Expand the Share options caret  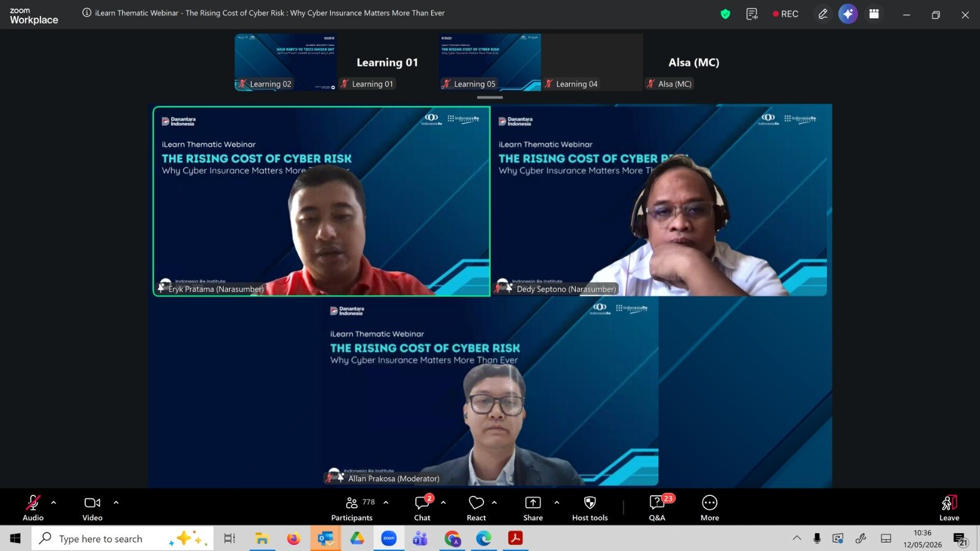[x=557, y=503]
